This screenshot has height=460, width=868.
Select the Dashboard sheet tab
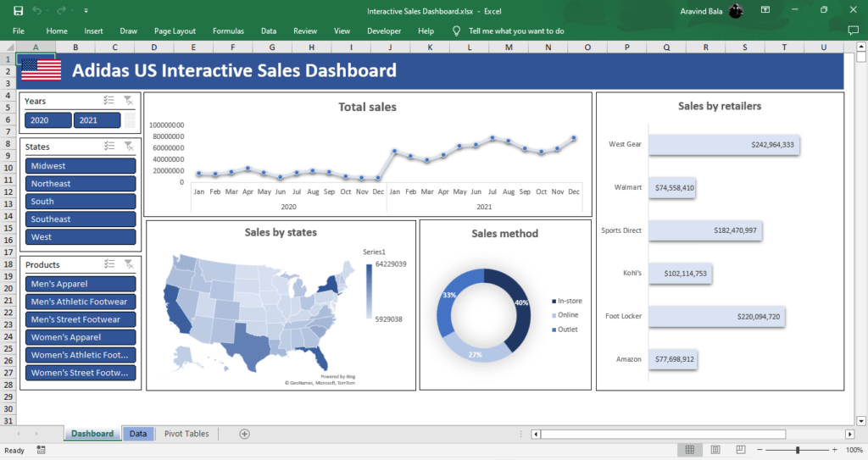92,434
